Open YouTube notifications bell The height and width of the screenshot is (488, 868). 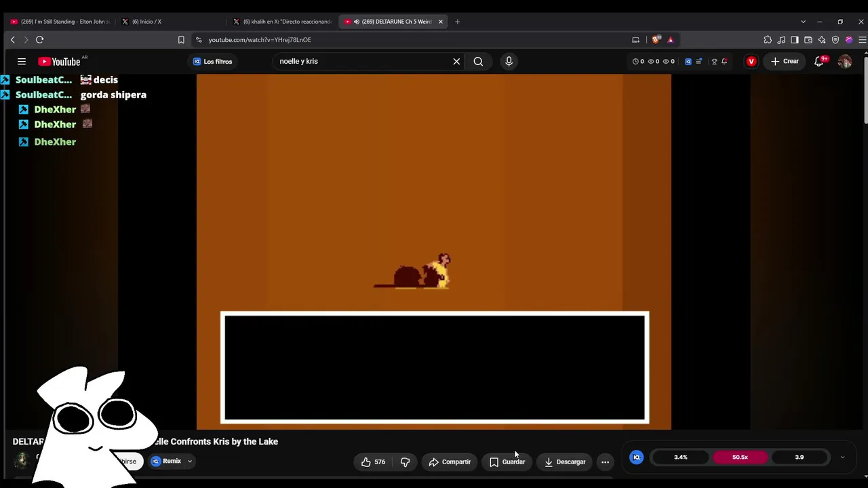[x=820, y=61]
